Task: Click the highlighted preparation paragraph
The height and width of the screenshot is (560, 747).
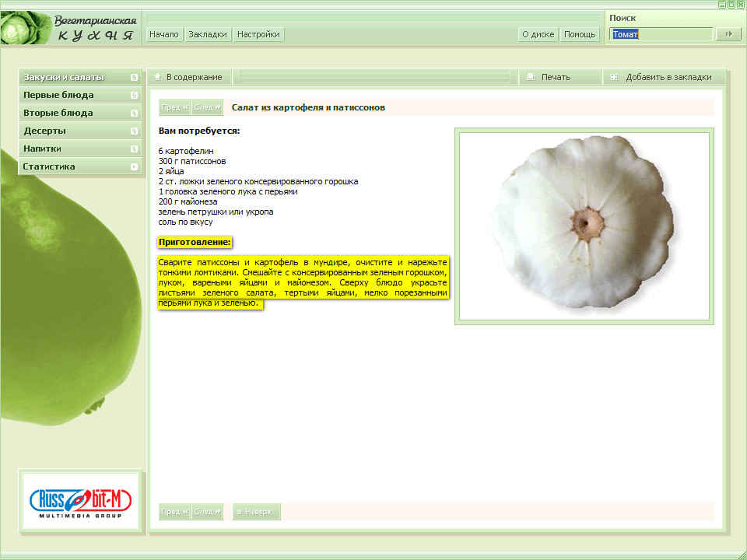Action: point(303,283)
